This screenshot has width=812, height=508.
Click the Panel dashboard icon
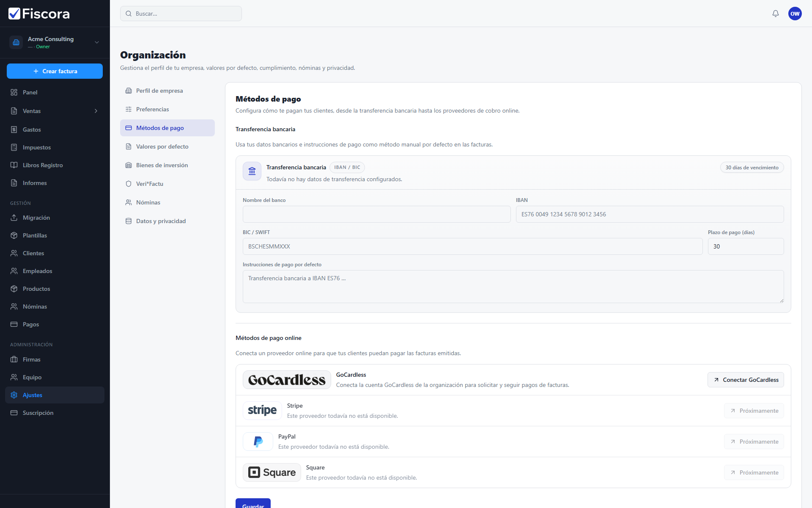(x=14, y=92)
